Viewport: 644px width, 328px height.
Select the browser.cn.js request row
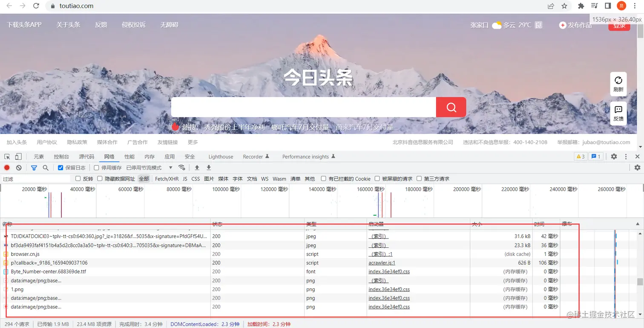pyautogui.click(x=280, y=254)
